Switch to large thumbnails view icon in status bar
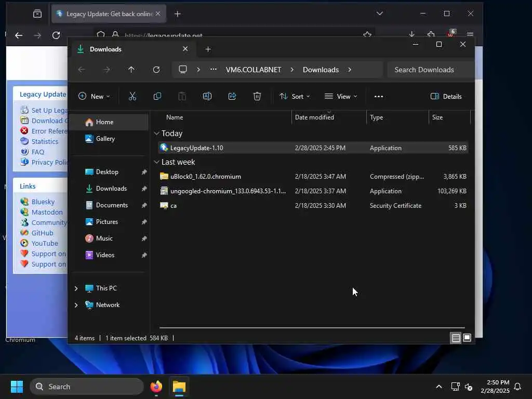This screenshot has width=532, height=399. (467, 338)
